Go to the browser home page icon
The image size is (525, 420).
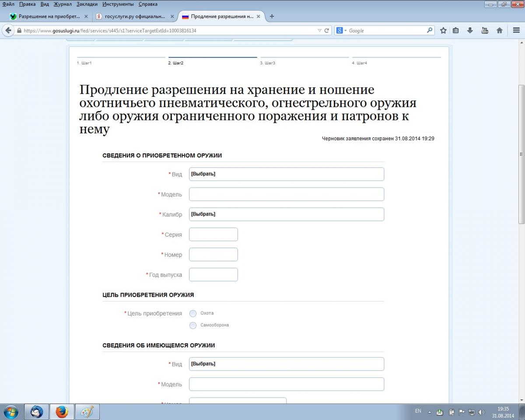pos(499,31)
